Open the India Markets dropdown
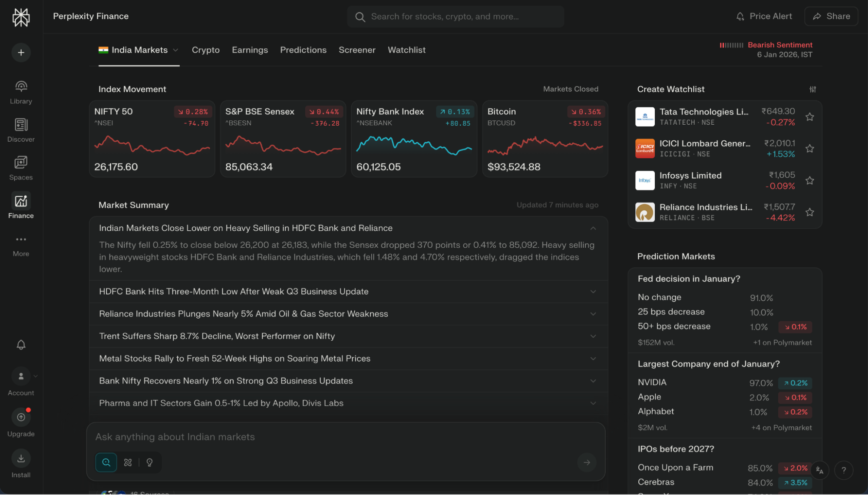The height and width of the screenshot is (495, 868). [x=139, y=50]
